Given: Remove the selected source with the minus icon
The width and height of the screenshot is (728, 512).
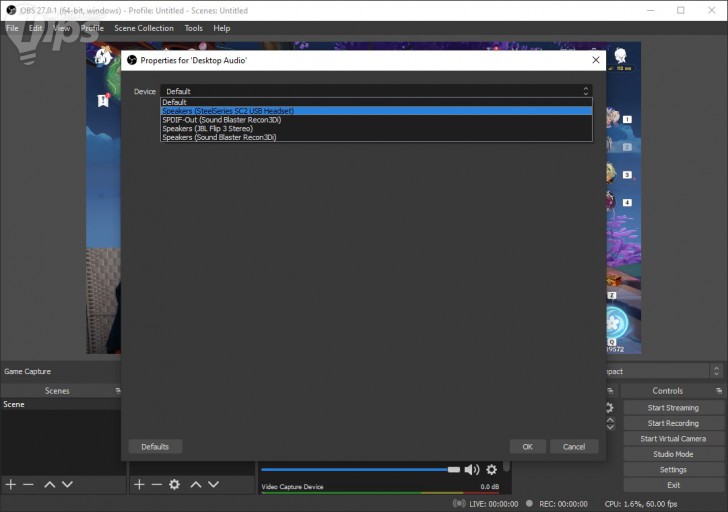Looking at the screenshot, I should [x=156, y=485].
